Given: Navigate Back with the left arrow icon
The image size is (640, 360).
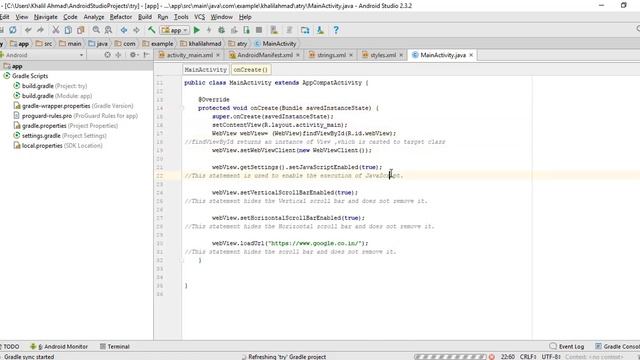Looking at the screenshot, I should (124, 30).
